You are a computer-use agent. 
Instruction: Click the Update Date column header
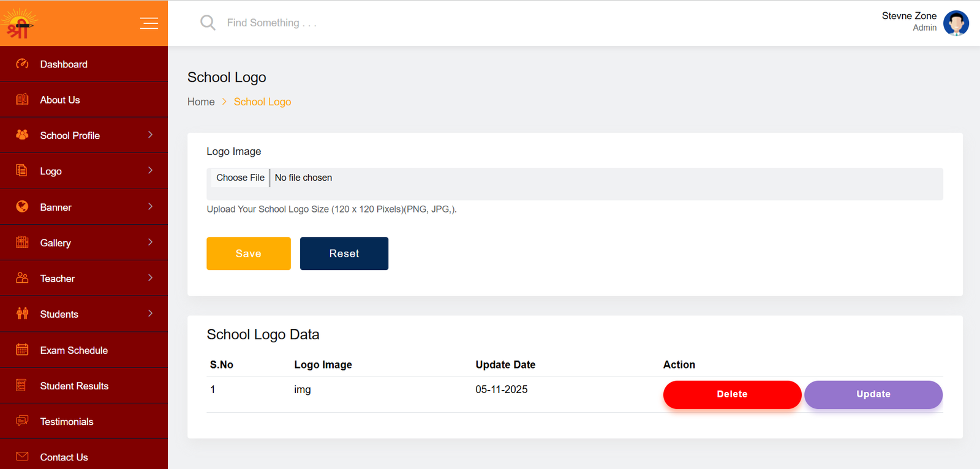coord(505,364)
